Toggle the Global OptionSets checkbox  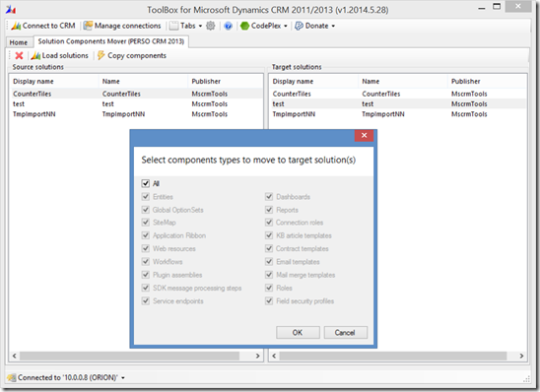point(145,210)
